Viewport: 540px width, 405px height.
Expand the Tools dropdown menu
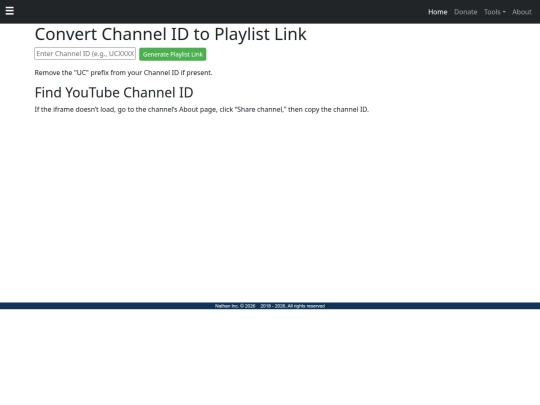(x=495, y=12)
